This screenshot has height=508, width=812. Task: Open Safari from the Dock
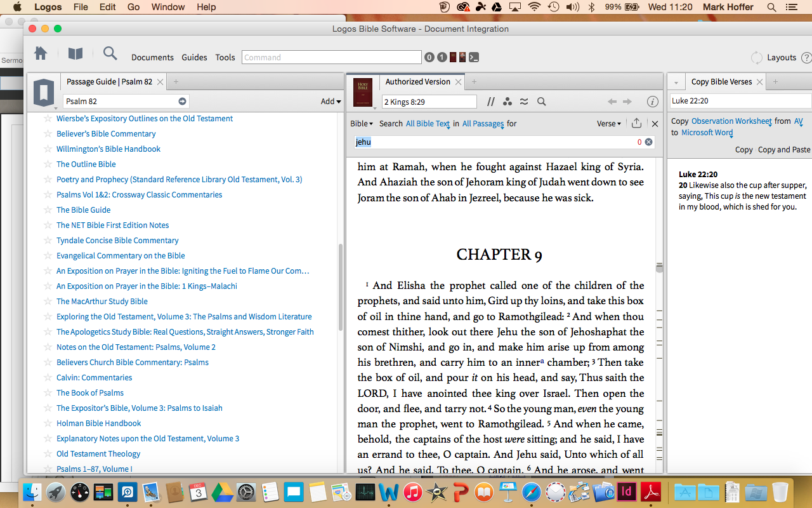pos(532,491)
